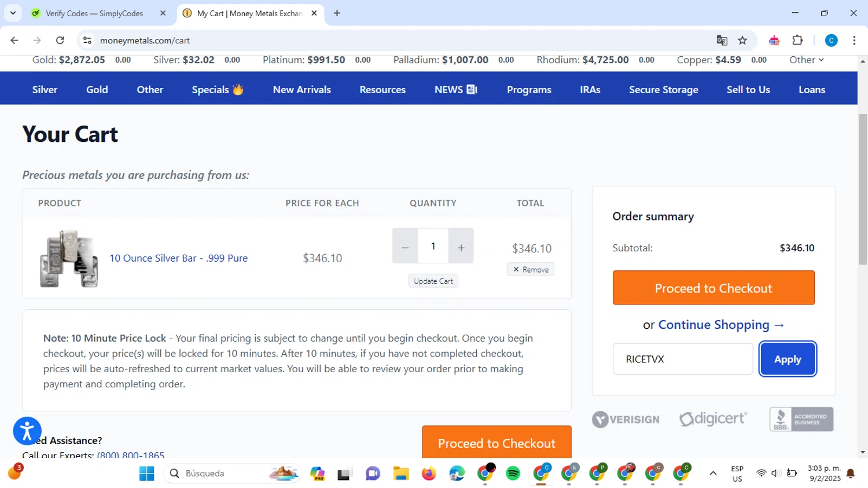This screenshot has height=488, width=868.
Task: Open the Gold menu
Action: coord(97,90)
